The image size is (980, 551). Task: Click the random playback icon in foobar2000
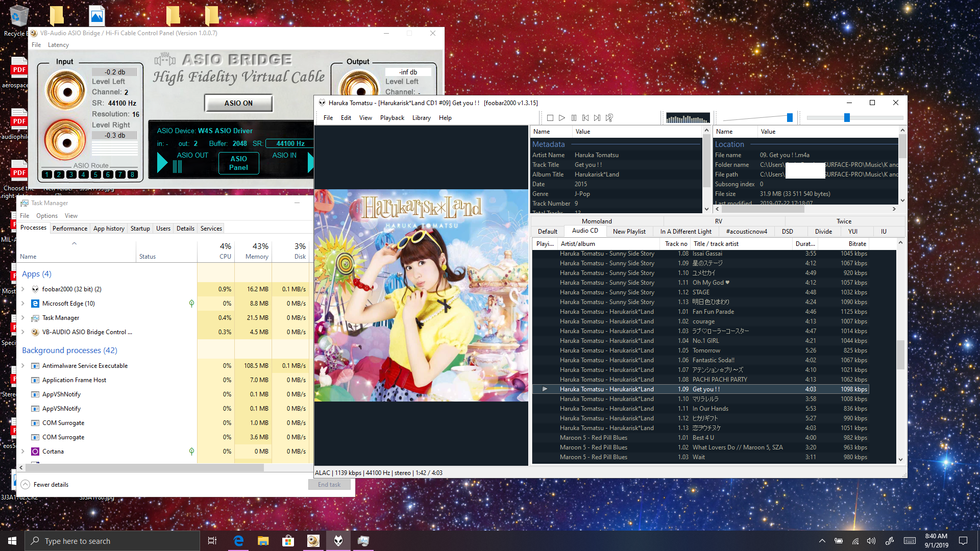[x=609, y=118]
